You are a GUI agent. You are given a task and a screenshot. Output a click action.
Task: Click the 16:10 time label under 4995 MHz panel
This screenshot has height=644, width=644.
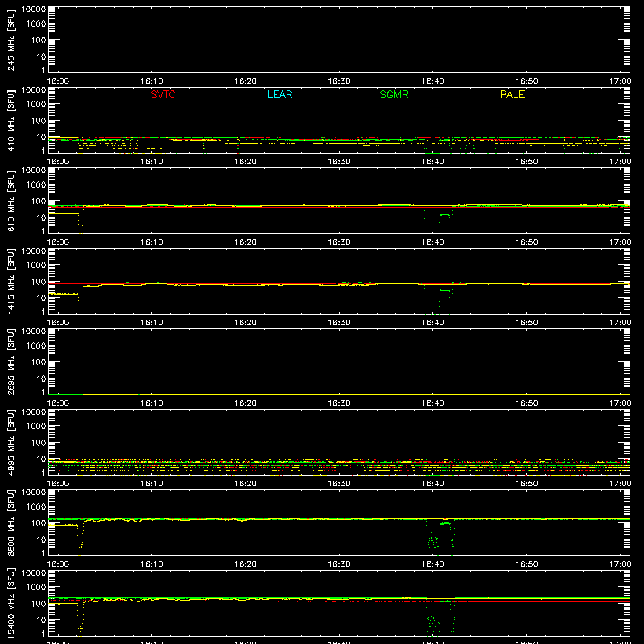[151, 484]
